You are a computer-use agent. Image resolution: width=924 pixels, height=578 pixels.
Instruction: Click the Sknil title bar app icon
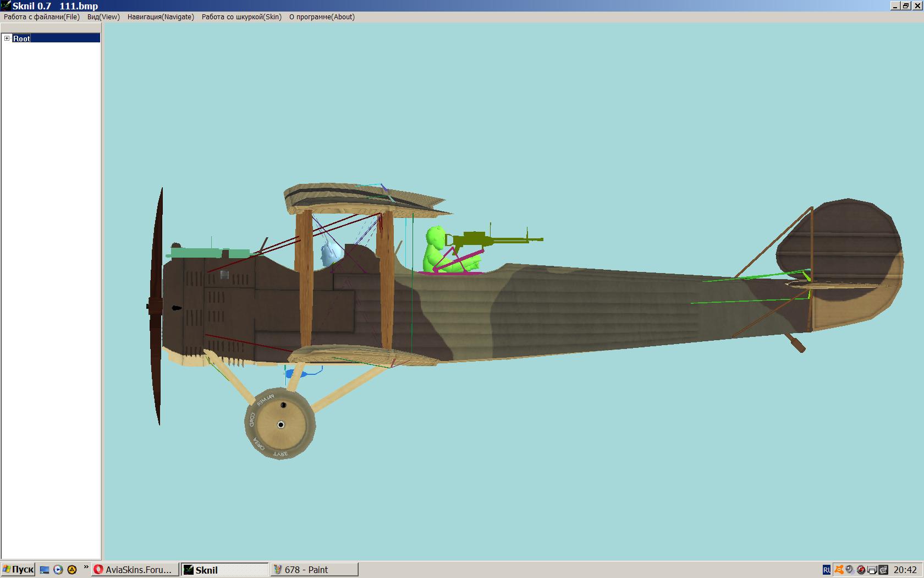point(5,6)
